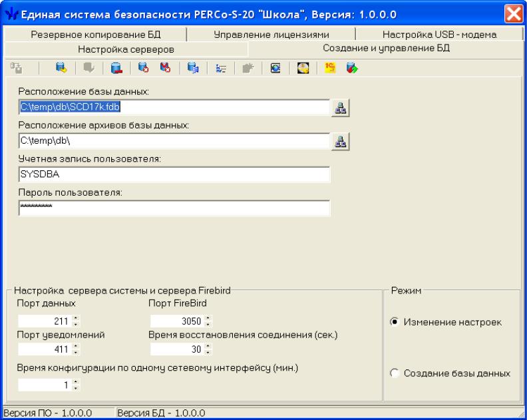Decrease the 'Порт FireBird' value
Viewport: 527px width, 420px height.
coord(208,324)
